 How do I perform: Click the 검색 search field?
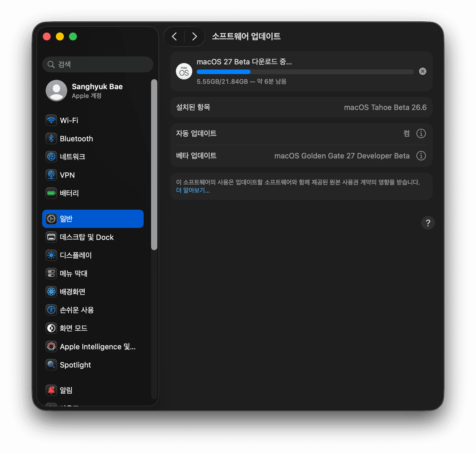[x=98, y=64]
